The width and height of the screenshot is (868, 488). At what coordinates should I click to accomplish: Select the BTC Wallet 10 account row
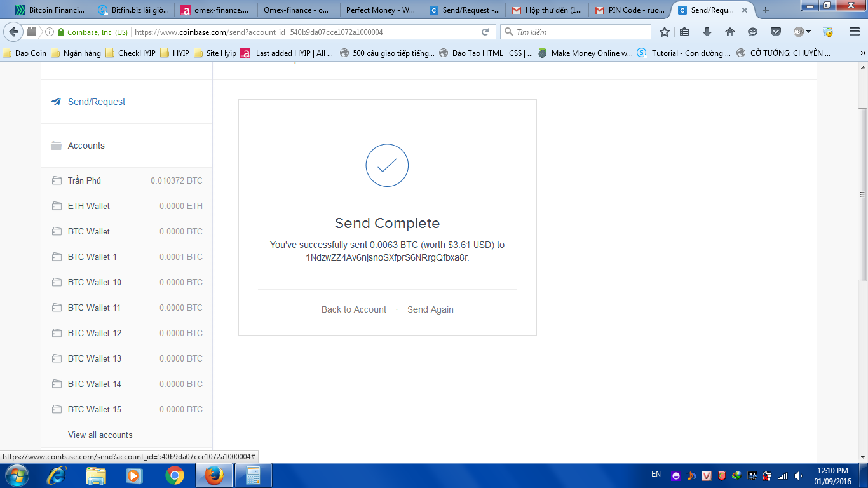tap(127, 282)
